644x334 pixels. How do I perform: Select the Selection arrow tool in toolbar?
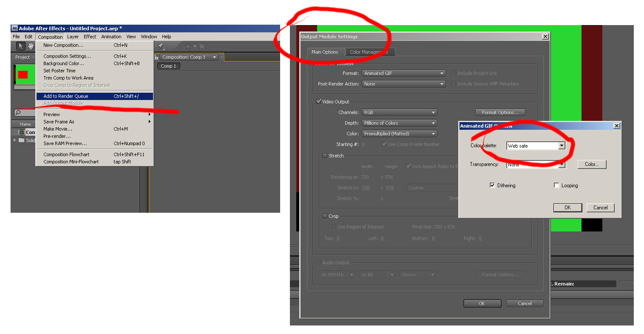point(20,46)
